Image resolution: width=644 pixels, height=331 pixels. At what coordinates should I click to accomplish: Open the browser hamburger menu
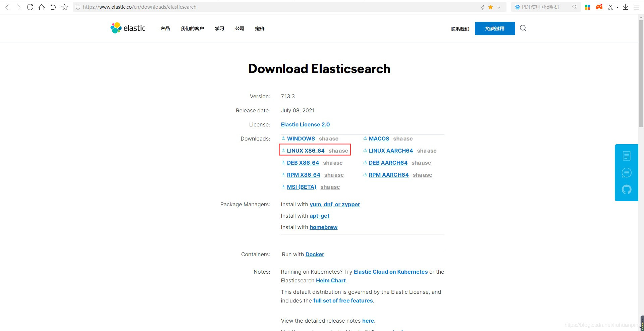coord(636,7)
